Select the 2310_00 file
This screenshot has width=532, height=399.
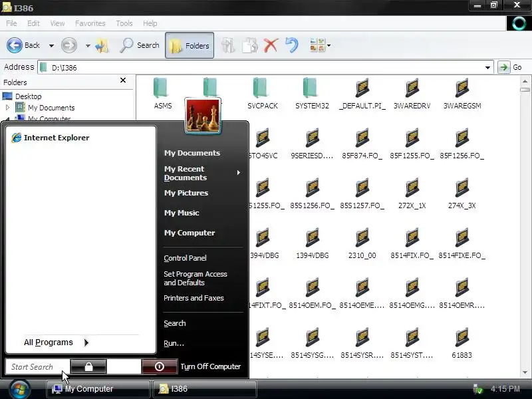[362, 243]
